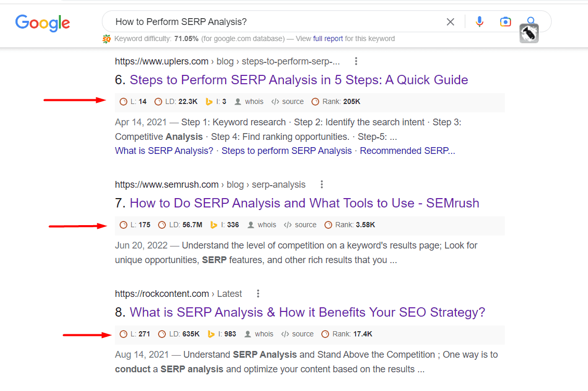View source for rockcontent result
The width and height of the screenshot is (588, 391).
[x=297, y=334]
